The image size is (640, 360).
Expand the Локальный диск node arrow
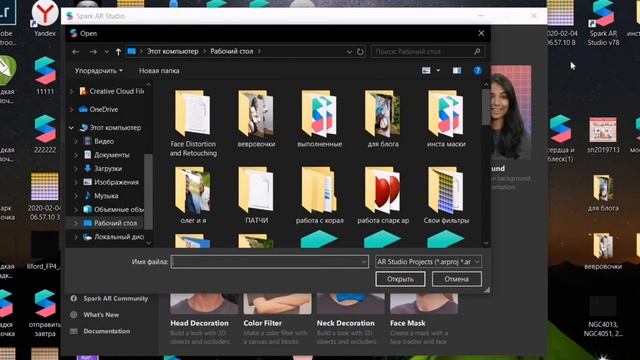click(x=76, y=237)
